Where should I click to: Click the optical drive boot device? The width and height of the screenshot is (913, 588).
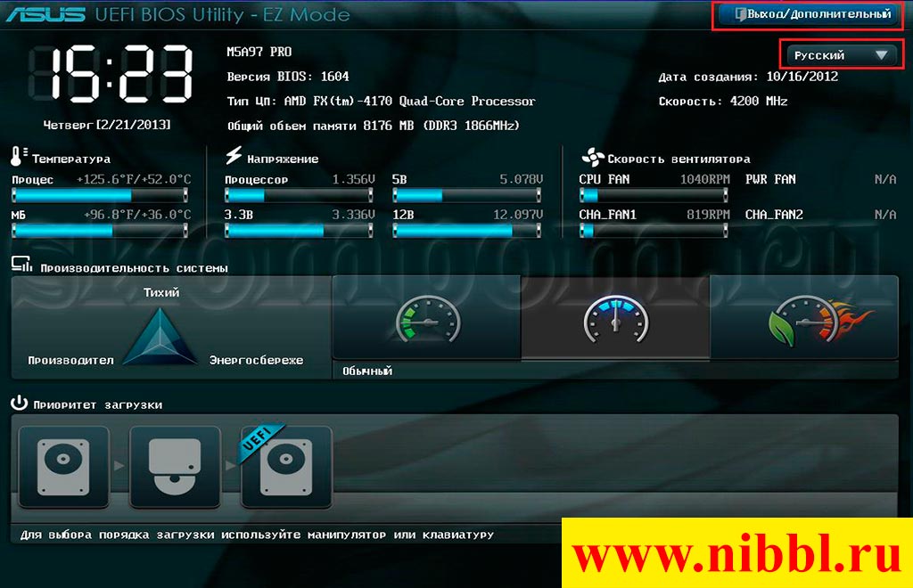(x=176, y=467)
